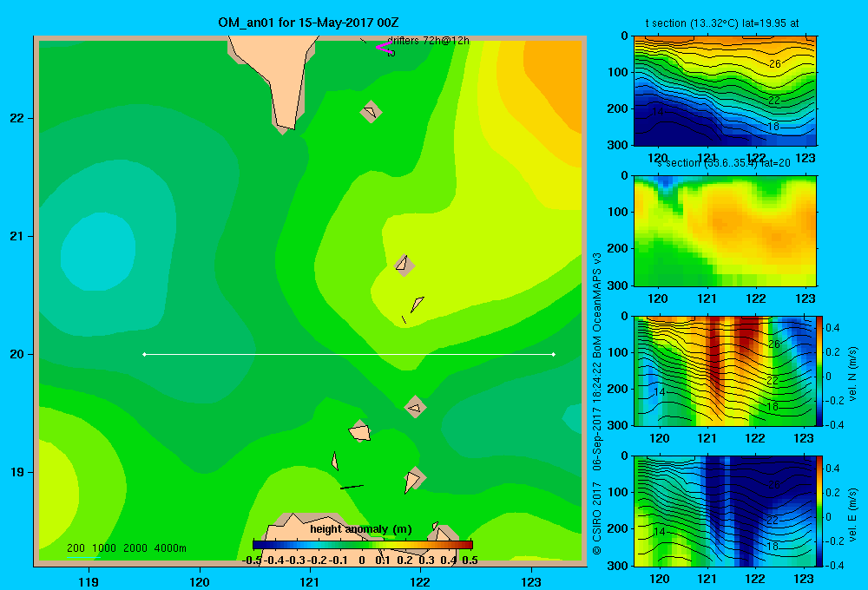868x590 pixels.
Task: Click the vertical CSIRO BoM OceanMAPS copyright text
Action: pyautogui.click(x=597, y=403)
